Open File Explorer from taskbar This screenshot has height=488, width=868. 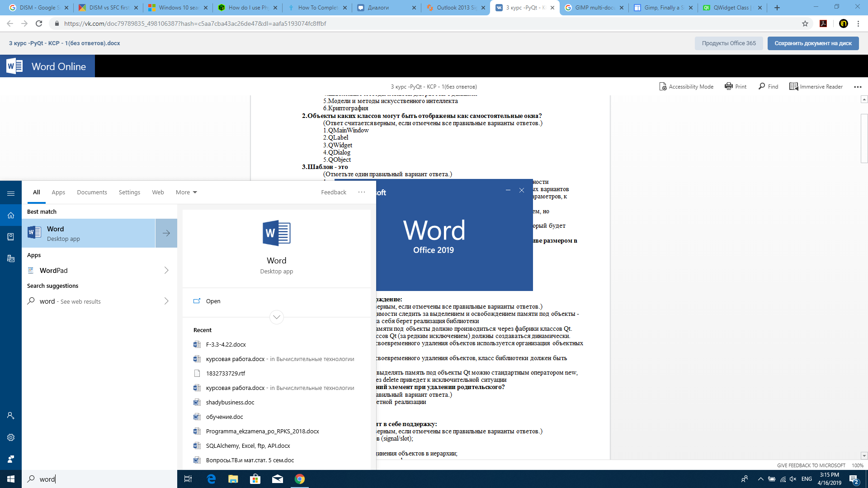coord(233,479)
